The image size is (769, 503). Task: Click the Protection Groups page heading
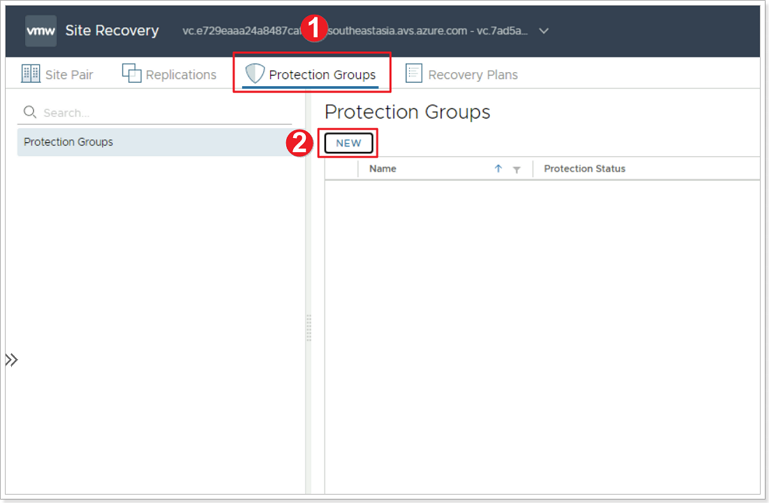click(x=407, y=112)
